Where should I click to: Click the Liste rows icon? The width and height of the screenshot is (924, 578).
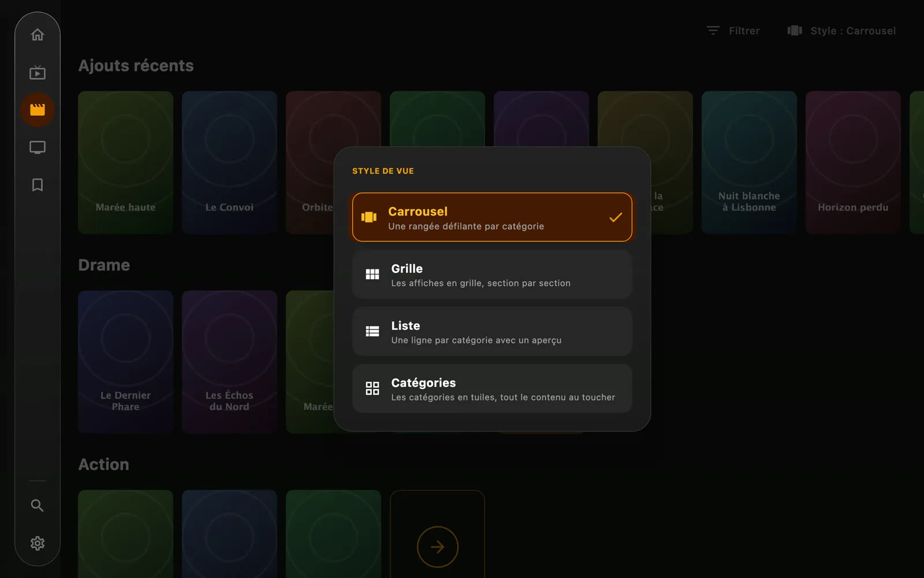click(372, 331)
